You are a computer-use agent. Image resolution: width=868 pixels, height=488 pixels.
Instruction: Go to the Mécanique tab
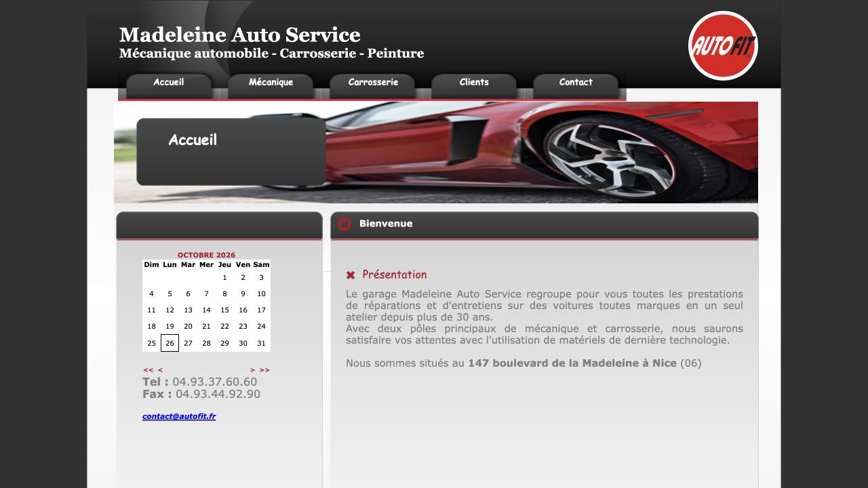pos(271,86)
